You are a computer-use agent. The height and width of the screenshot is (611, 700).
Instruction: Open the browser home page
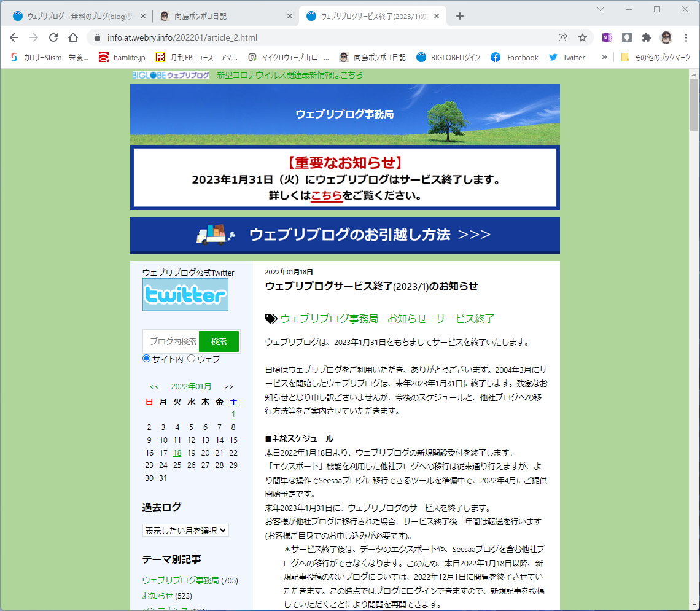pyautogui.click(x=73, y=37)
